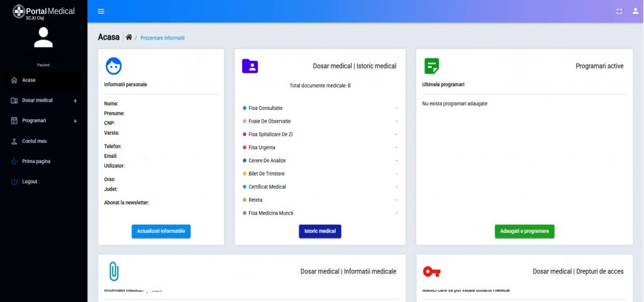The width and height of the screenshot is (644, 302).
Task: Toggle the hamburger sidebar menu
Action: pyautogui.click(x=101, y=11)
